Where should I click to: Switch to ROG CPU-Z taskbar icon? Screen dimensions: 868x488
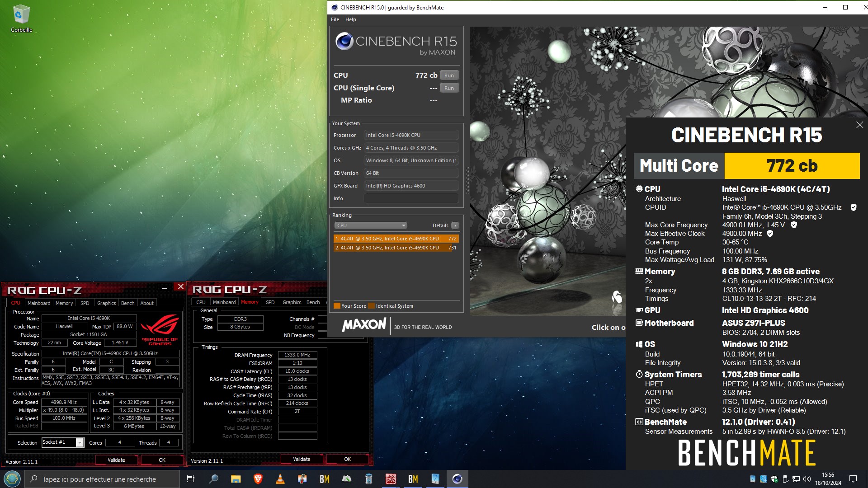[391, 479]
